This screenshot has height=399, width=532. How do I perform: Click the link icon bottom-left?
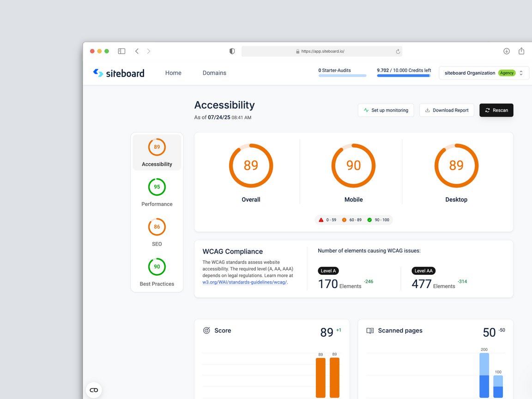coord(94,390)
